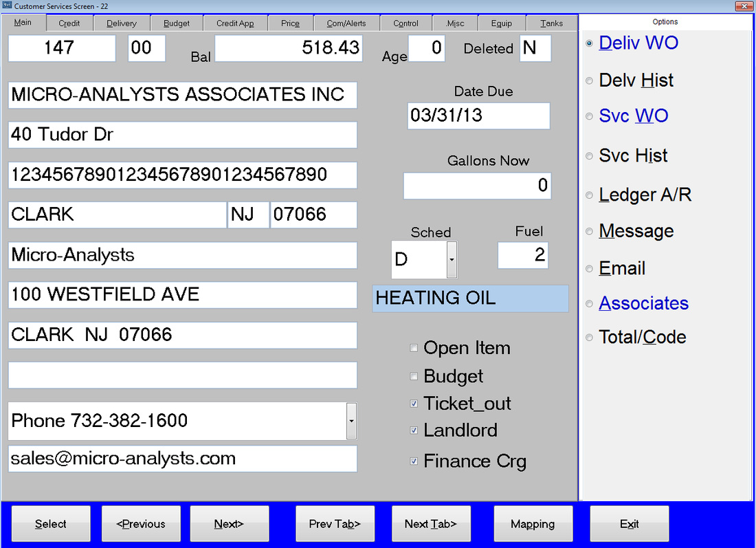Focus the Bal field showing 518.43
This screenshot has width=756, height=548.
click(289, 47)
